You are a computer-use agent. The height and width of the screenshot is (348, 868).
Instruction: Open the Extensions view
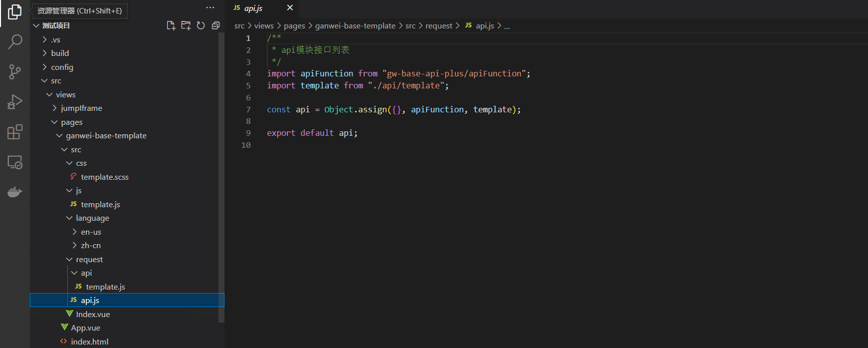pyautogui.click(x=15, y=132)
